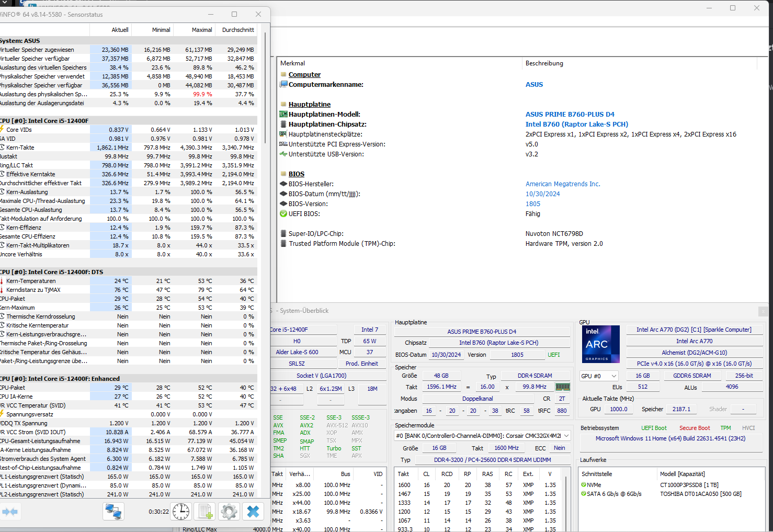The width and height of the screenshot is (773, 532).
Task: Select CPU [#0] Intel Core i5-12400F: Enhanced group
Action: point(128,379)
